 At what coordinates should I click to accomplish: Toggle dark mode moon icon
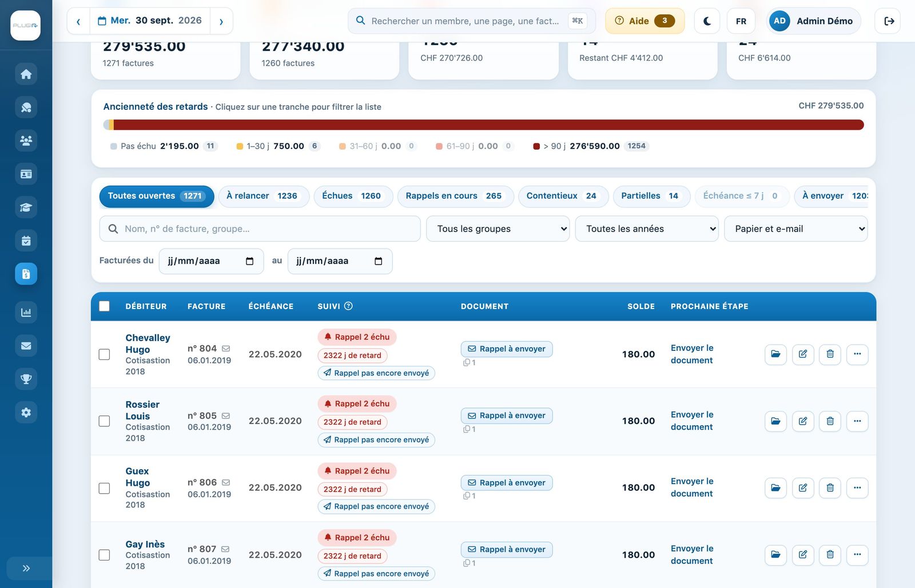(x=707, y=21)
